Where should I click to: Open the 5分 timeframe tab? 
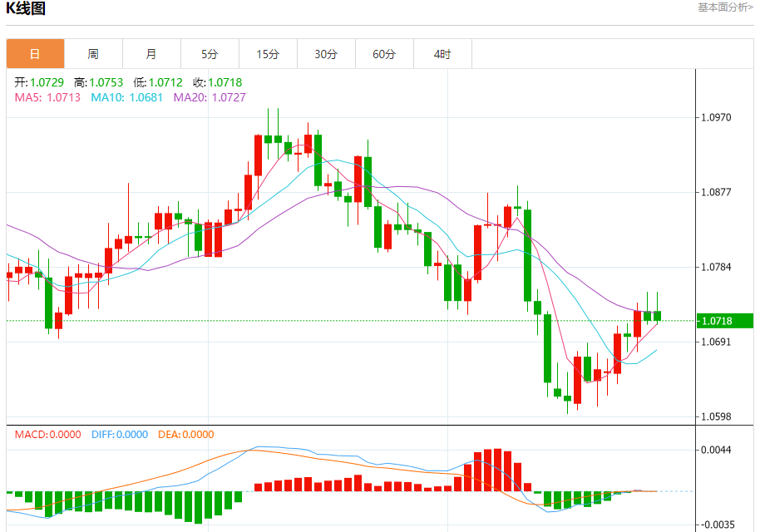click(210, 54)
